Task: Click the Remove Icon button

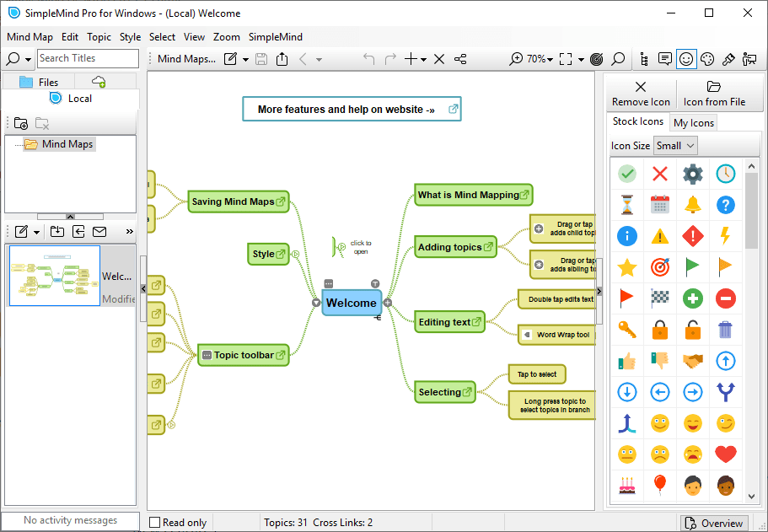Action: point(641,94)
